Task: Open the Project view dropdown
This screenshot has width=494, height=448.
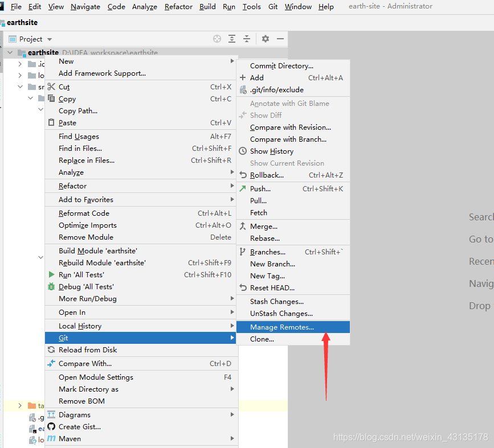Action: 50,39
